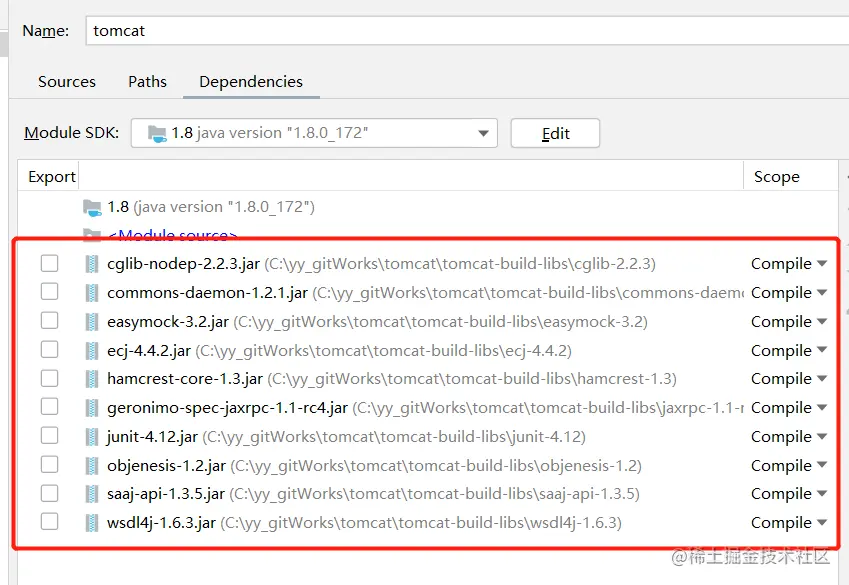Select the cglib-nodep-2.2.3.jar row text

[x=381, y=264]
